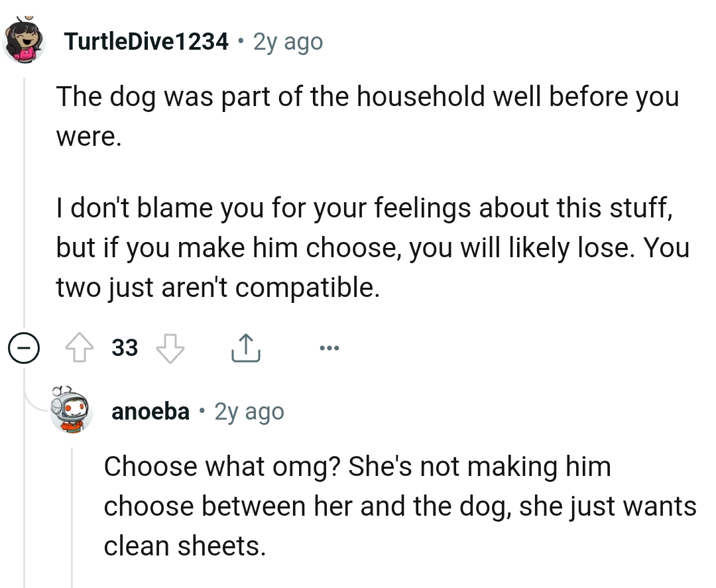Open TurtleDive1234's profile via username

[x=146, y=40]
